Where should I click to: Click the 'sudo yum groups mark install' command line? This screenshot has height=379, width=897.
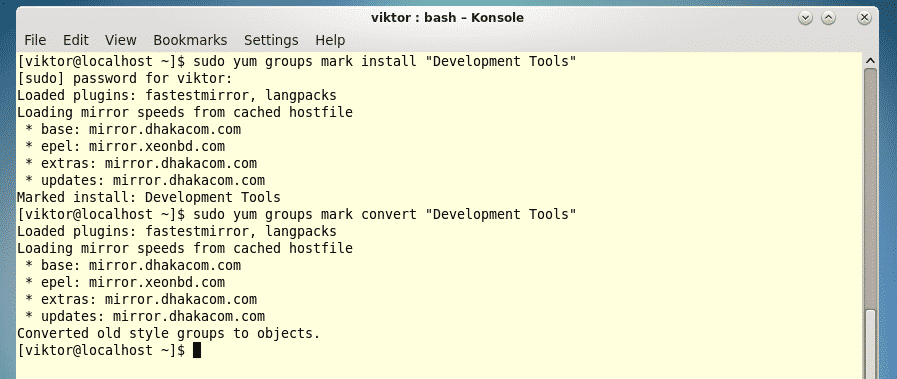[x=296, y=61]
